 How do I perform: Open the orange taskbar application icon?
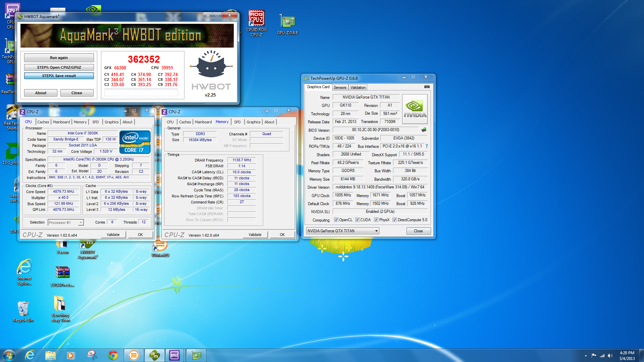(133, 355)
